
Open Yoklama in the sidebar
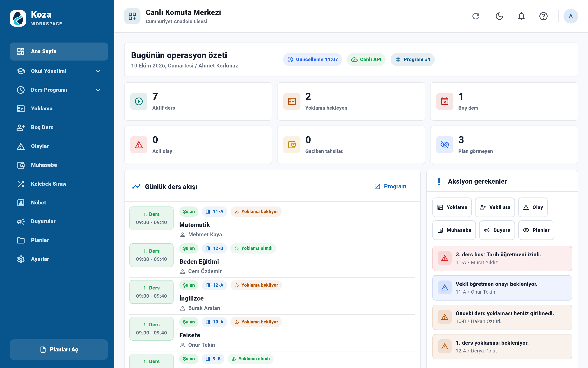point(59,109)
